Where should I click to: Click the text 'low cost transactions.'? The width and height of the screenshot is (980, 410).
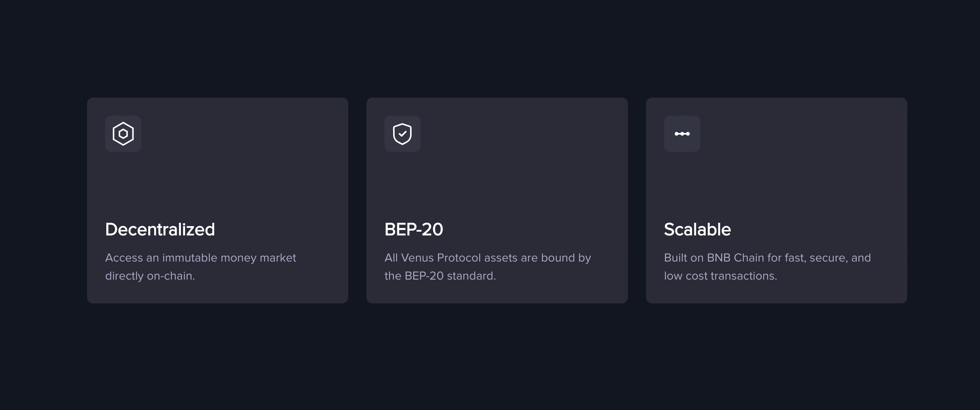(x=721, y=276)
